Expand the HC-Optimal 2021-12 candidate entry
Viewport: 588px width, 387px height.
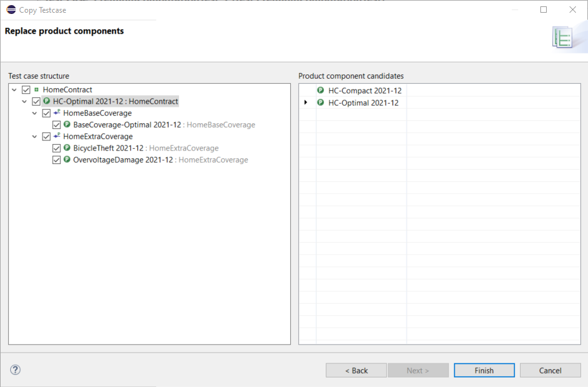(x=306, y=102)
